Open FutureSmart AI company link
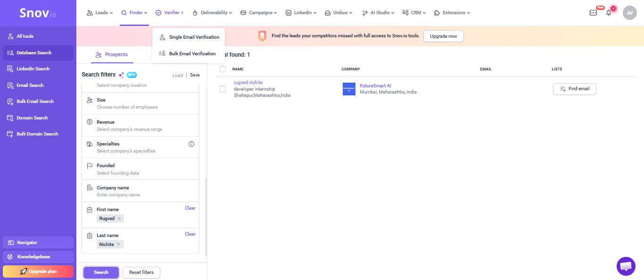Viewport: 644px width, 280px height. (x=375, y=86)
